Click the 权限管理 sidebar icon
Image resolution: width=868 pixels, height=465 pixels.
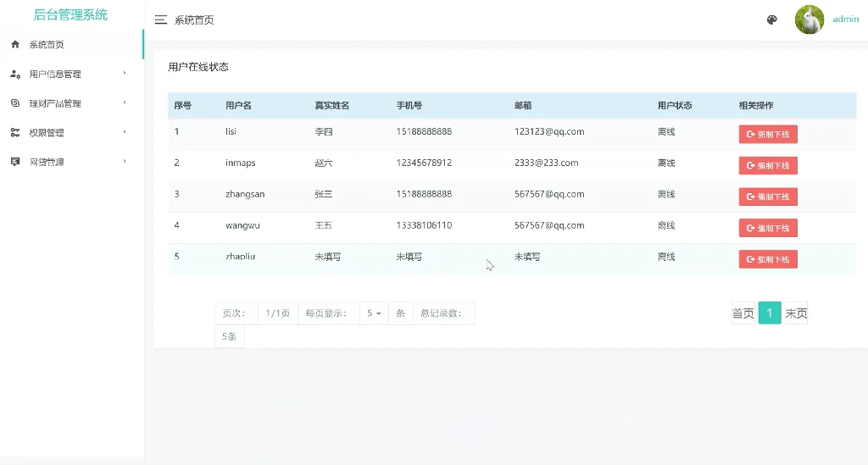[x=15, y=133]
